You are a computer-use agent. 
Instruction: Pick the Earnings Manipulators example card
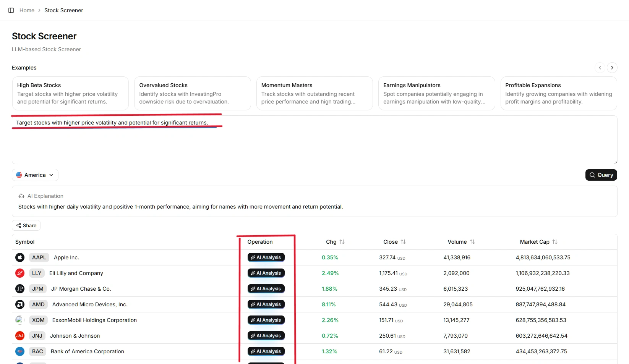click(437, 93)
